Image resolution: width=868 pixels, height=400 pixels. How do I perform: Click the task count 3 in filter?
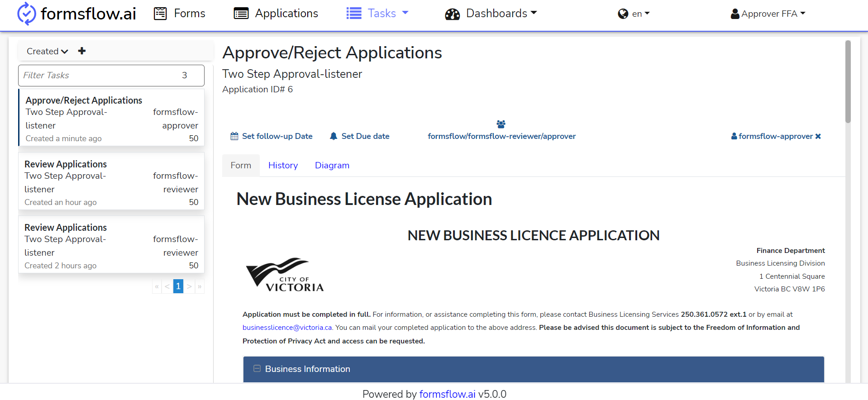(185, 76)
